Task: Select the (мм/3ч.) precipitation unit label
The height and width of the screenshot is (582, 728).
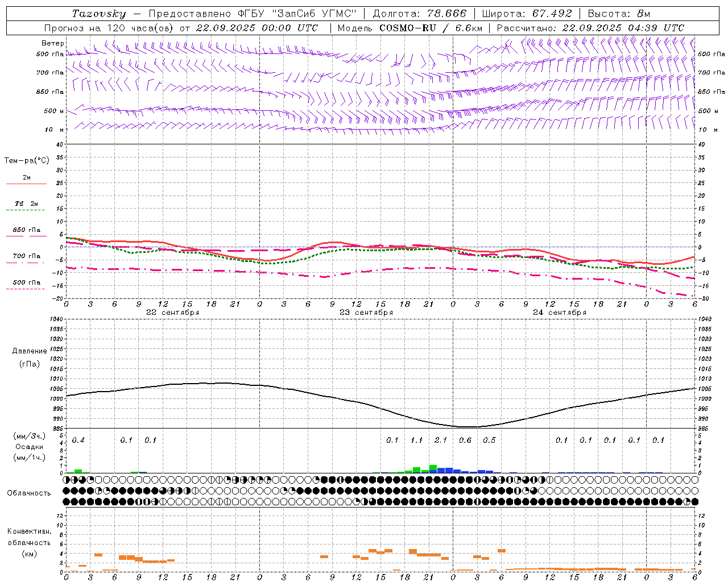Action: (x=29, y=436)
